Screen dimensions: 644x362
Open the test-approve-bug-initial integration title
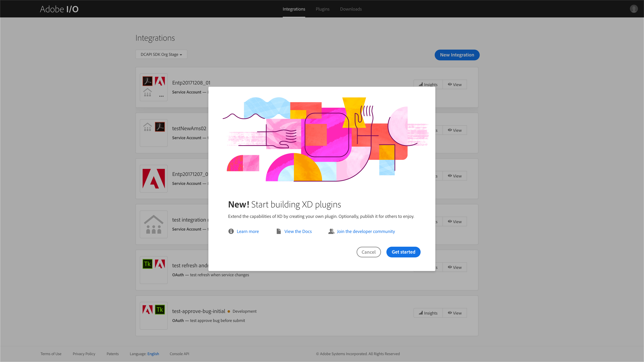point(199,311)
